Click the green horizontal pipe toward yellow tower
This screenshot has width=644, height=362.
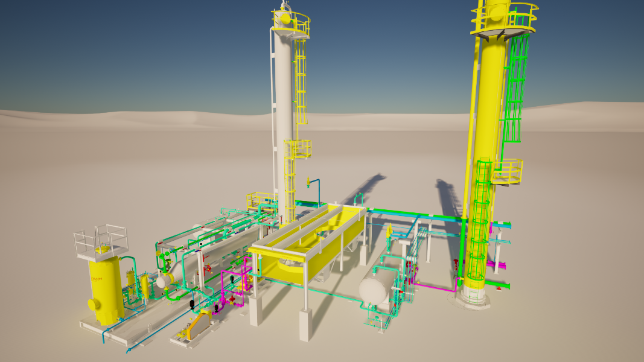[416, 214]
